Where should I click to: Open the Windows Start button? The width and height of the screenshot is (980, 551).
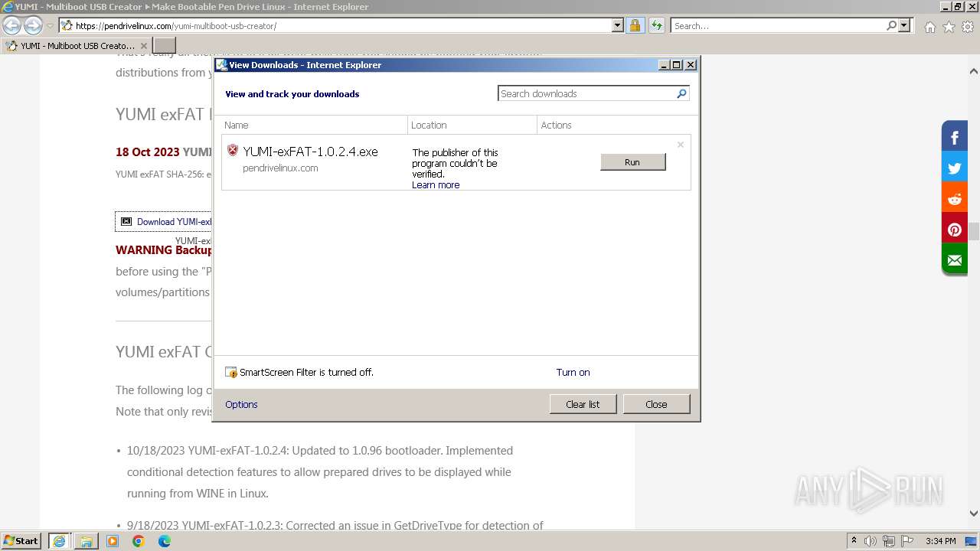coord(21,541)
